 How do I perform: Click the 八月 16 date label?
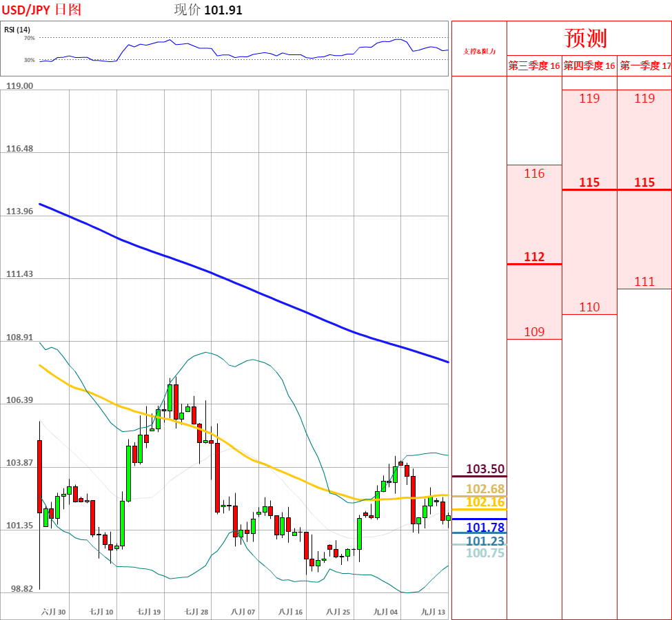point(291,612)
